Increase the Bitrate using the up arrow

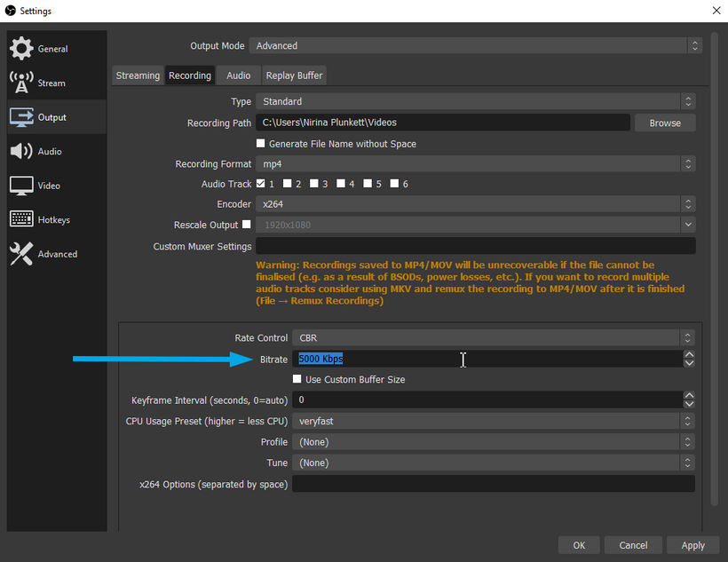click(689, 353)
